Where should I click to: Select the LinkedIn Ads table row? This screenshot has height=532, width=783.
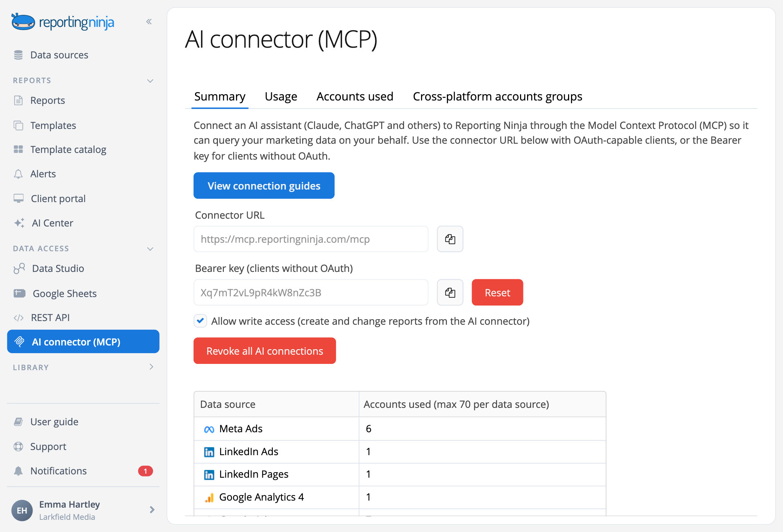tap(400, 452)
